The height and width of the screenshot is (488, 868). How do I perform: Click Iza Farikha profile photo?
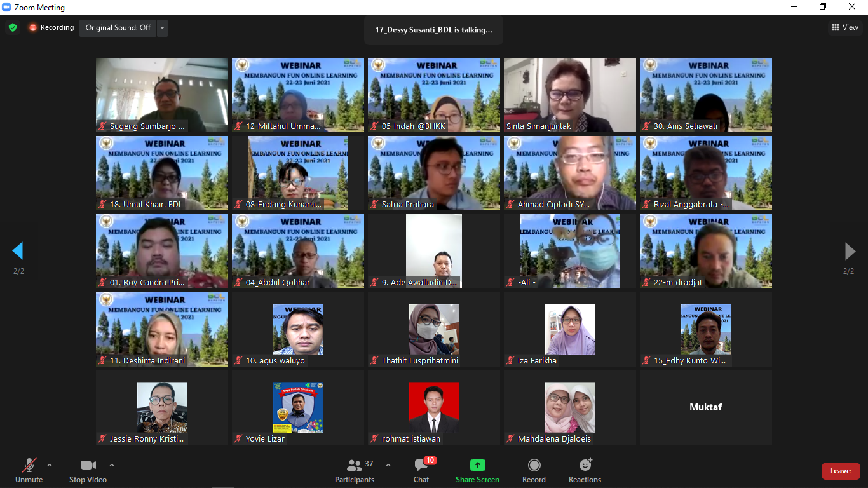coord(570,329)
